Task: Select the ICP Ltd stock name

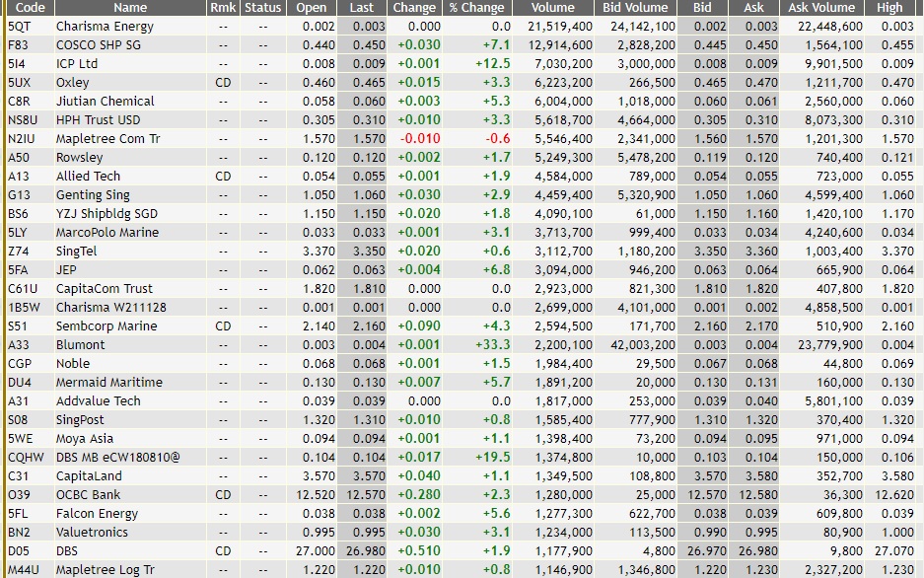Action: coord(77,64)
